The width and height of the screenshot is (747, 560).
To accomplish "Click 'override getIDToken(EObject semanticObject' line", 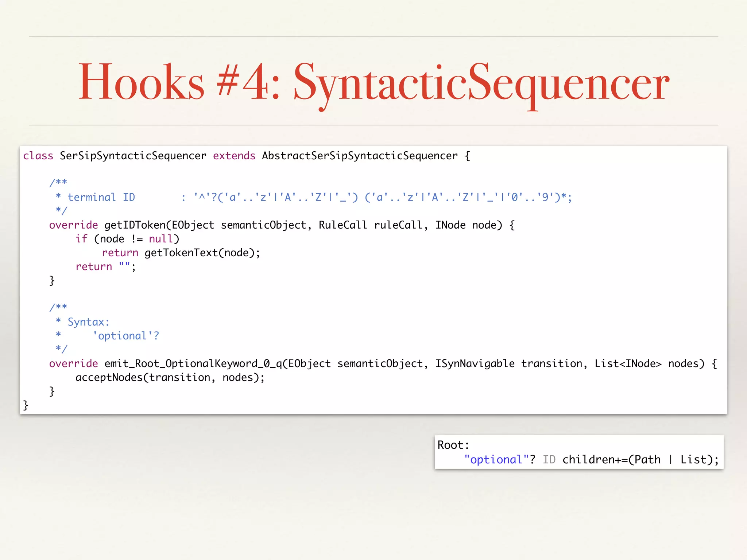I will pyautogui.click(x=282, y=225).
